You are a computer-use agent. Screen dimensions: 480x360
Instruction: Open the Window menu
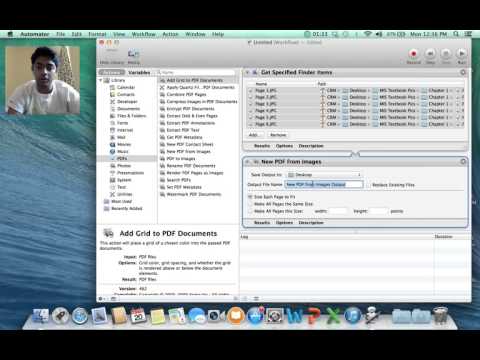click(195, 34)
